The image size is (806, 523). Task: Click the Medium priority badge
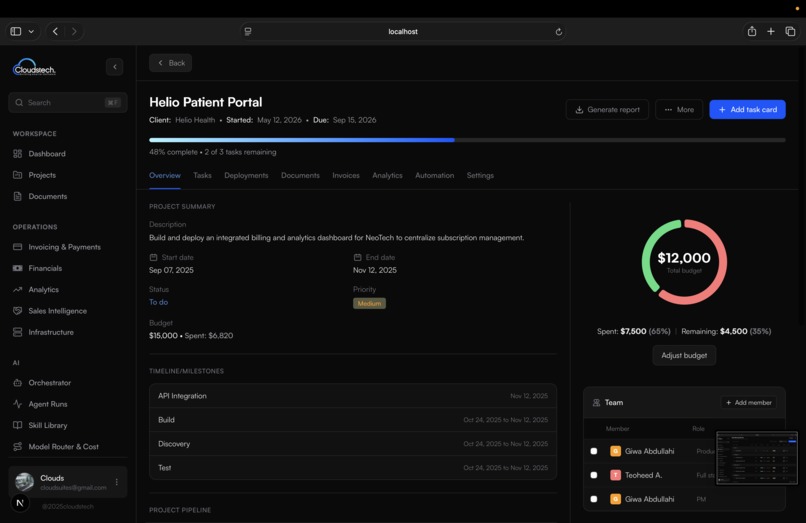click(369, 303)
